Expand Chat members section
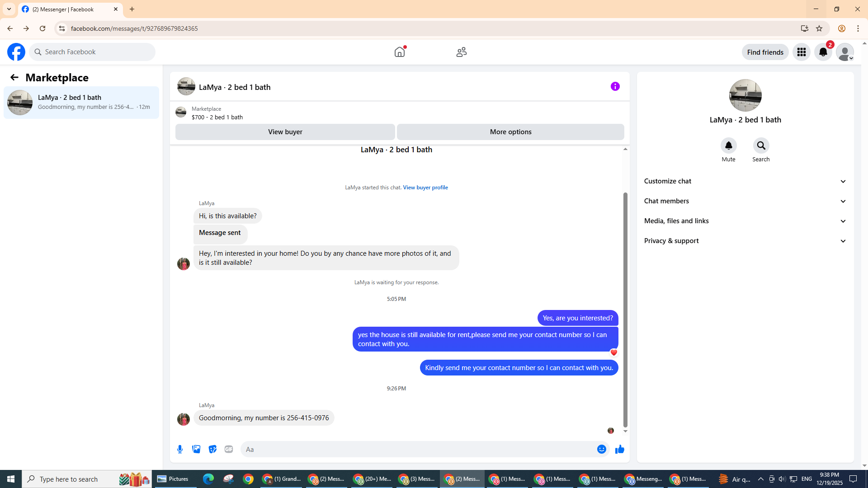Viewport: 868px width, 488px height. 745,201
